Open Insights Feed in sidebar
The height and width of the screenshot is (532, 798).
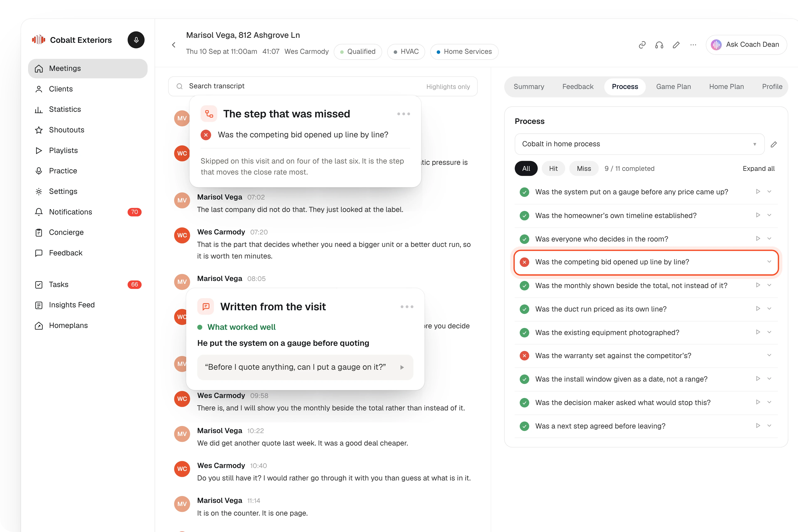pyautogui.click(x=87, y=305)
